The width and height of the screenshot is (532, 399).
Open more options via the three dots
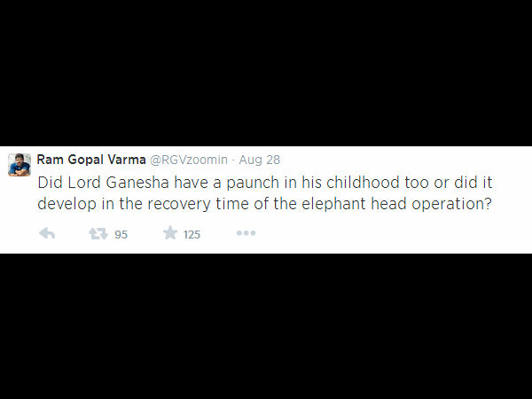coord(246,233)
